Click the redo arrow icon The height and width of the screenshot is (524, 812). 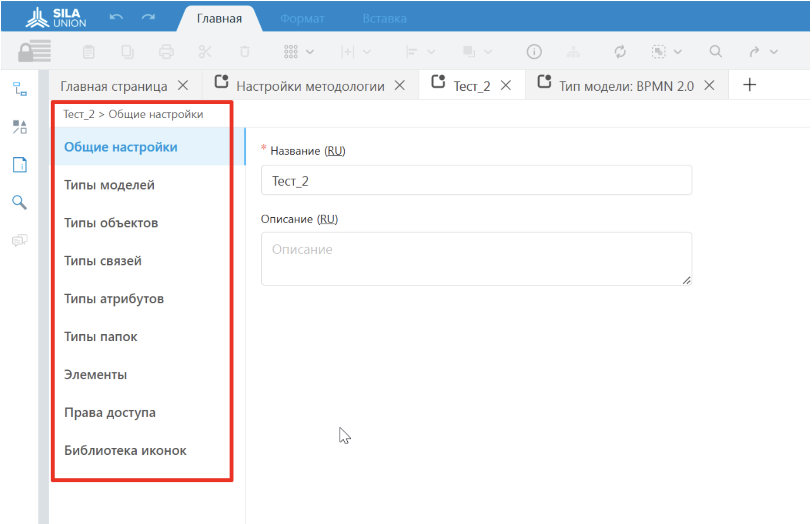148,18
